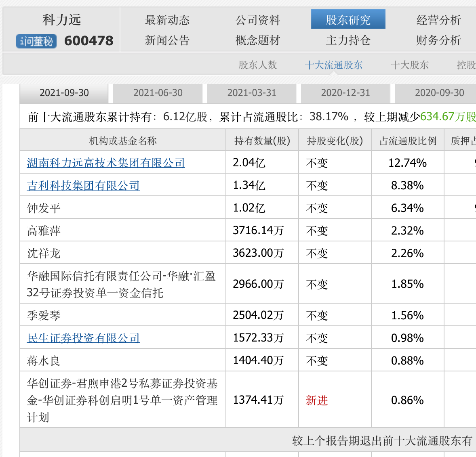This screenshot has height=457, width=476.
Task: Click the 2504.02万 holding value
Action: (258, 315)
